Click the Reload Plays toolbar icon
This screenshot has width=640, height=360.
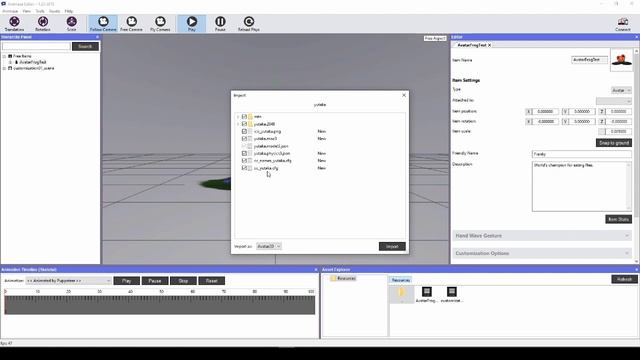pyautogui.click(x=249, y=24)
